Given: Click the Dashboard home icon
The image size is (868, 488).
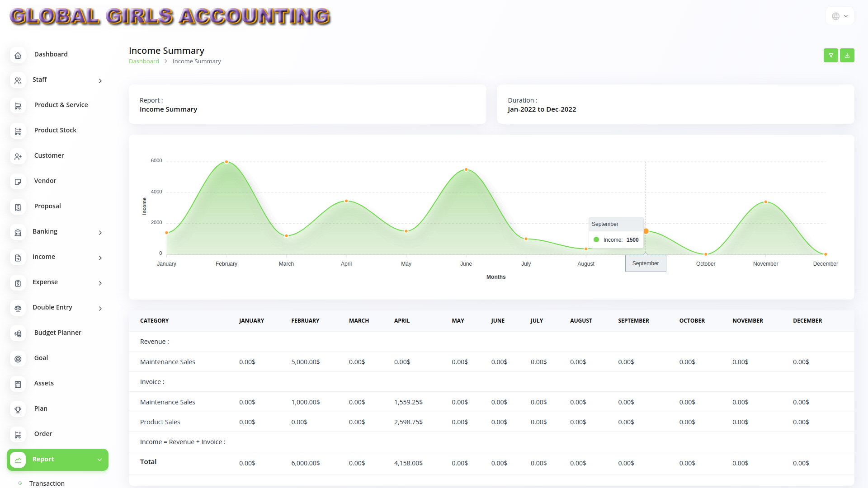Looking at the screenshot, I should tap(18, 55).
